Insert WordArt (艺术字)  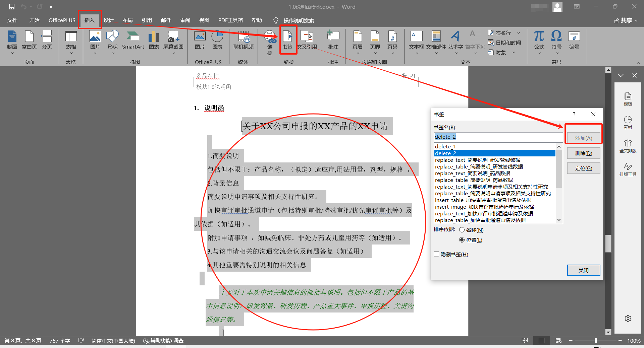455,42
